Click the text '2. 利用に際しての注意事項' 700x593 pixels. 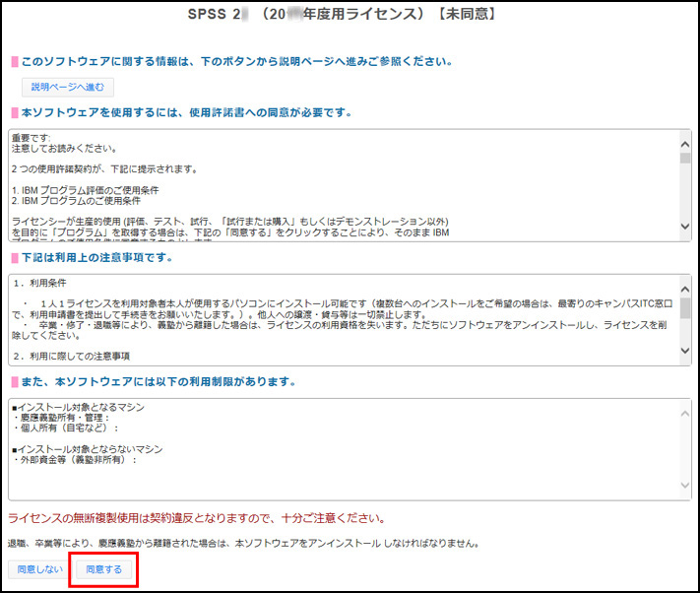tap(71, 357)
